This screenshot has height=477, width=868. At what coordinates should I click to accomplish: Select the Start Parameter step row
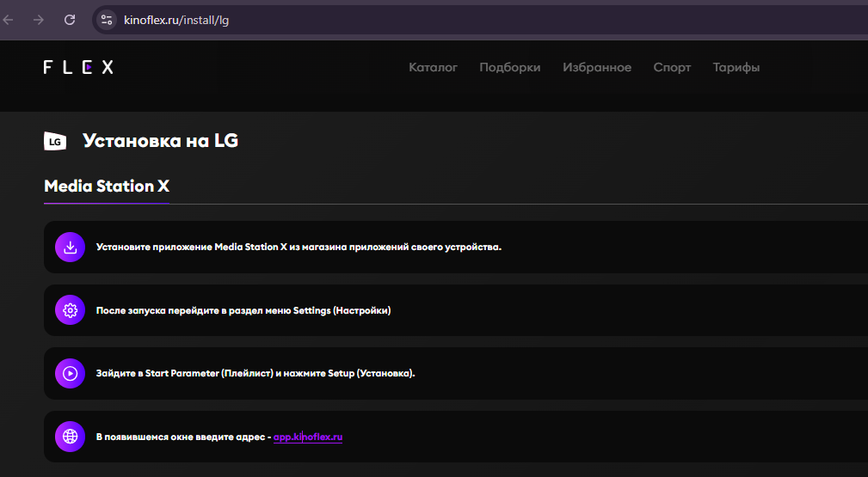point(430,373)
